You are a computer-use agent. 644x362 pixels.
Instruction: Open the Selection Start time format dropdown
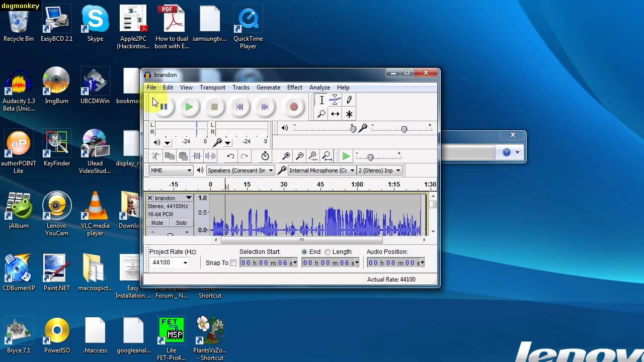tap(294, 263)
